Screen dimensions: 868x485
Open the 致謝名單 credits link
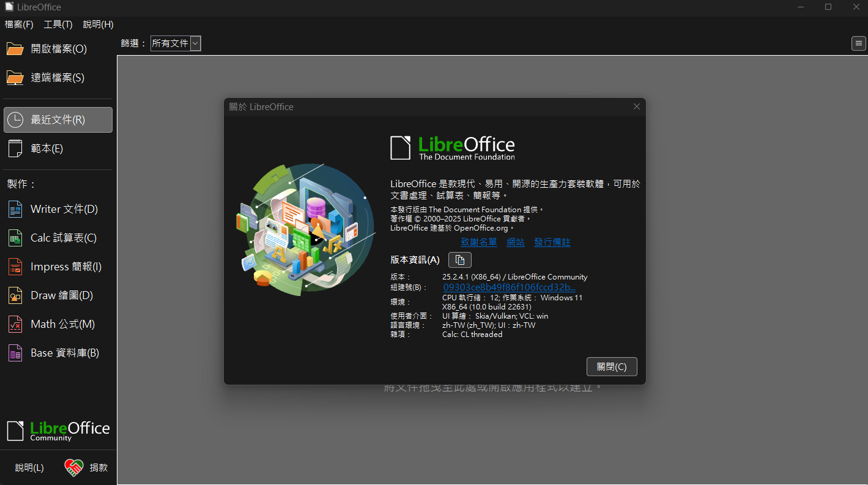pyautogui.click(x=479, y=242)
